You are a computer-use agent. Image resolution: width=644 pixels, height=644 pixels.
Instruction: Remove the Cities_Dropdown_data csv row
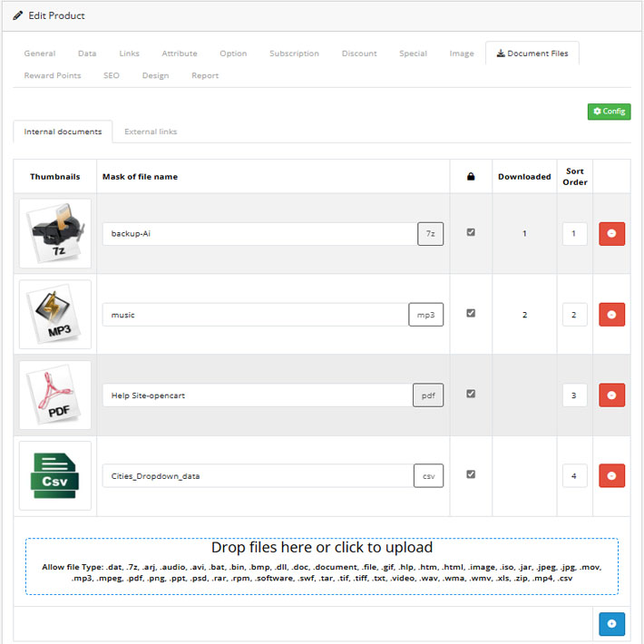[x=611, y=475]
